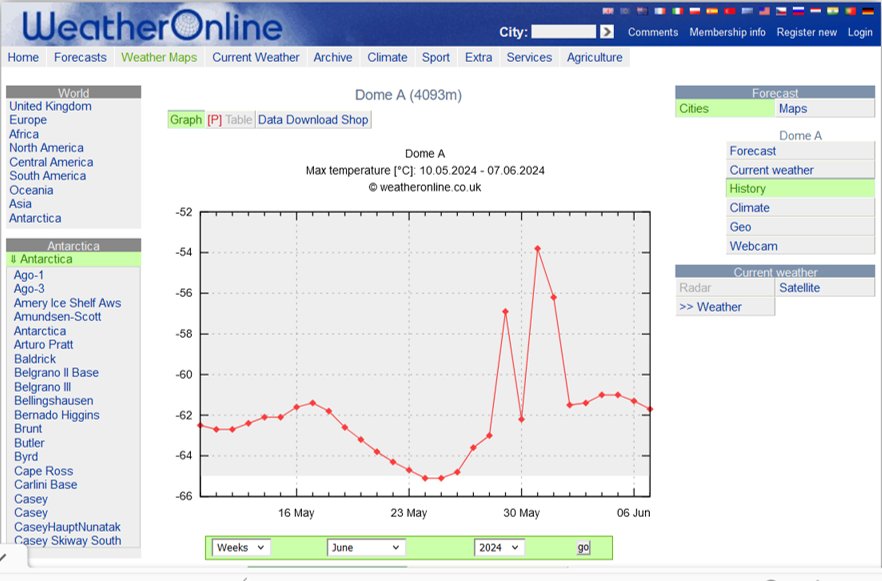Viewport: 882px width, 581px height.
Task: Switch to the German flag icon
Action: pyautogui.click(x=868, y=11)
